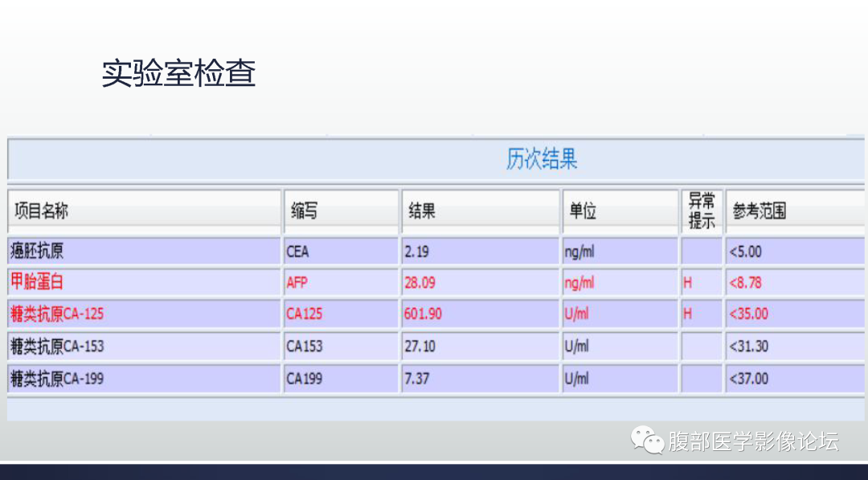The height and width of the screenshot is (480, 868).
Task: Click the AFP abbreviation cell
Action: (341, 282)
